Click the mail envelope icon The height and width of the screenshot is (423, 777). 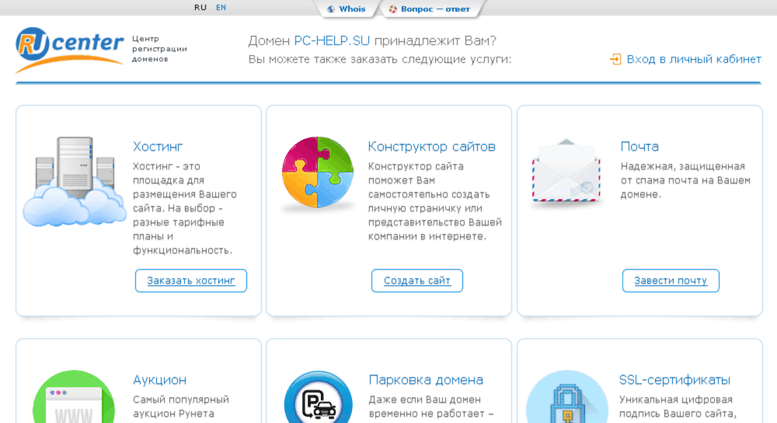[566, 171]
